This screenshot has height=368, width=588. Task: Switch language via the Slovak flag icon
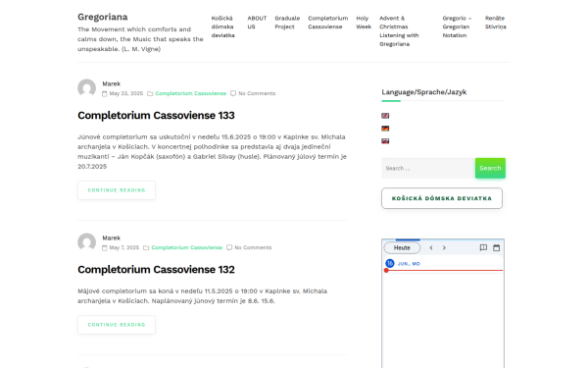coord(385,141)
